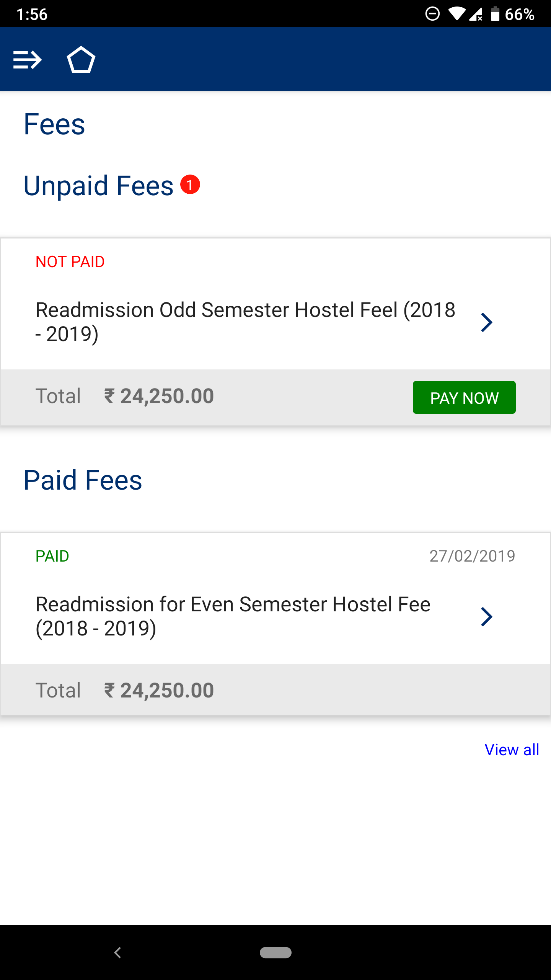
Task: Tap the do-not-disturb status icon
Action: pos(432,14)
